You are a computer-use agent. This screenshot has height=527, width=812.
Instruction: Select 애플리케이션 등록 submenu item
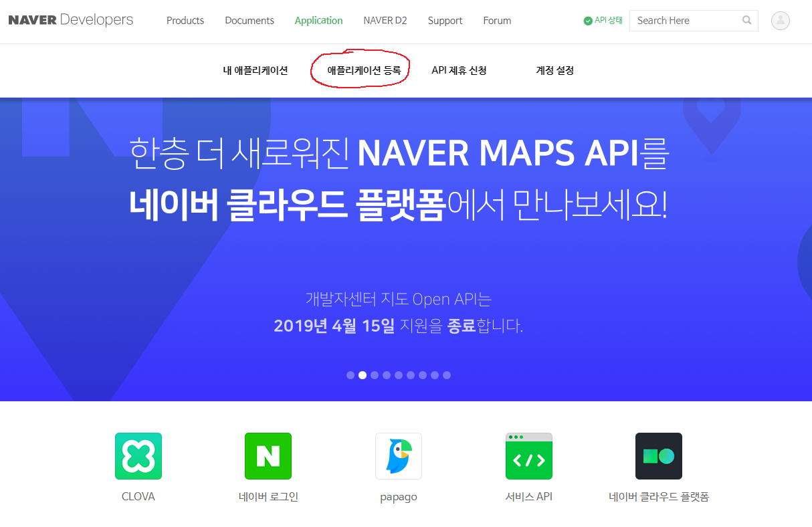coord(365,70)
